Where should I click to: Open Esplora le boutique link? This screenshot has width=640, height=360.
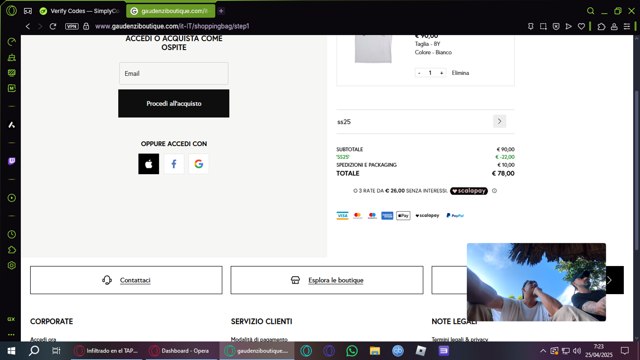(x=336, y=280)
